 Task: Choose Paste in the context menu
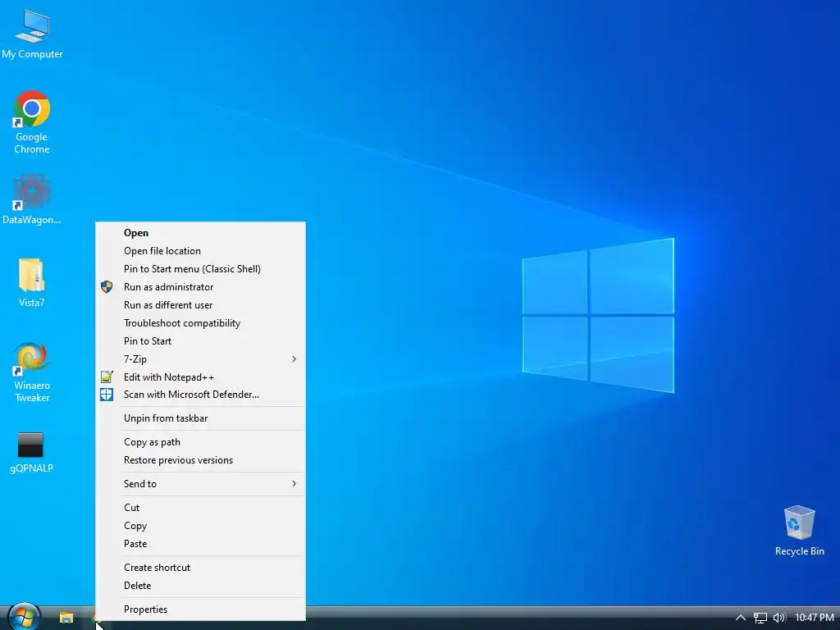(200, 544)
